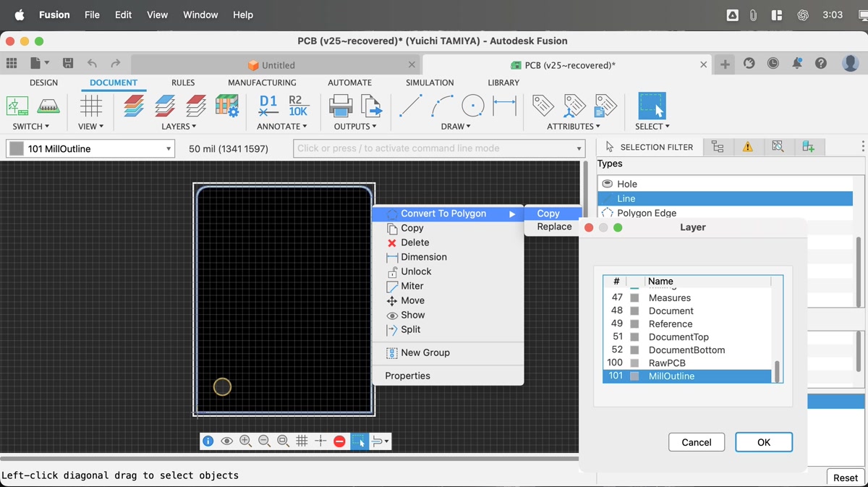
Task: Click color swatch for layer 47 Measures
Action: [634, 297]
